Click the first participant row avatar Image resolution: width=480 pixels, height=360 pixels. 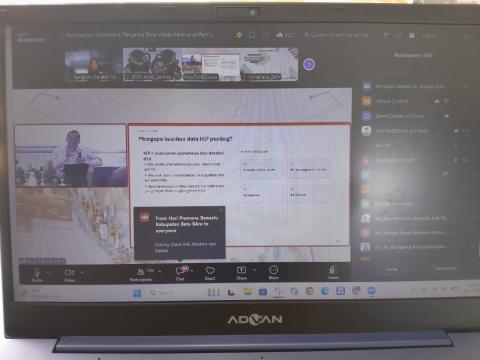point(367,86)
